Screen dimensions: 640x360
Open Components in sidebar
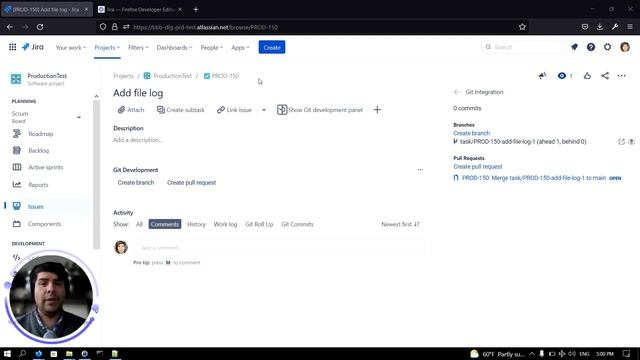[x=44, y=224]
